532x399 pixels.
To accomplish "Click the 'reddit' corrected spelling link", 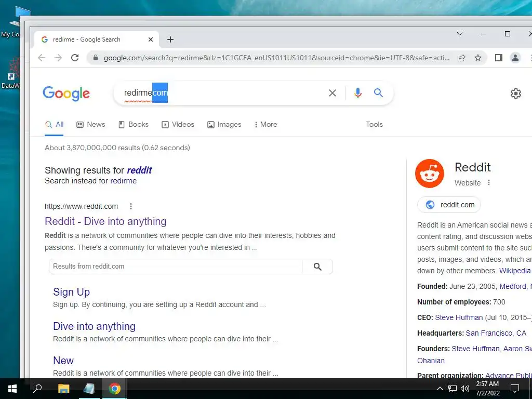I will click(139, 170).
